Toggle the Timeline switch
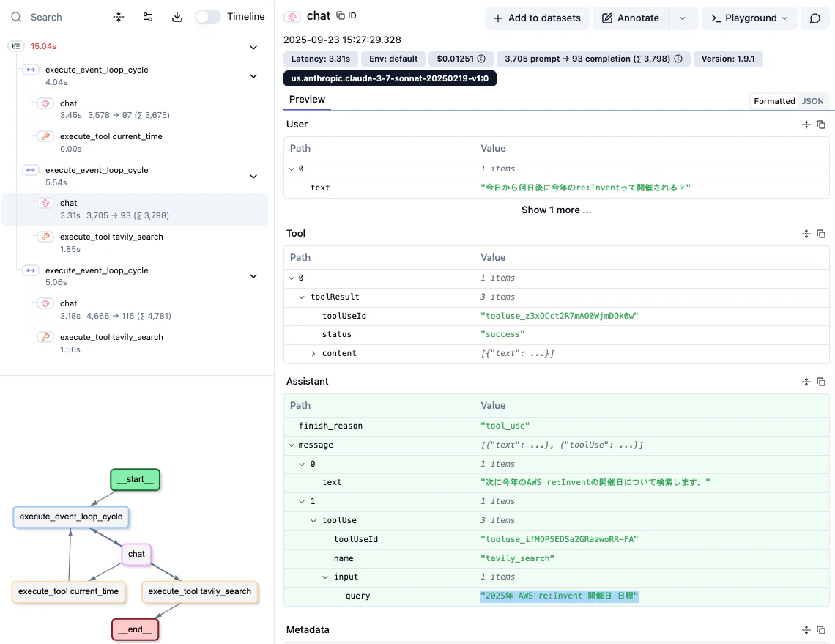Screen dimensions: 835x644 [208, 17]
